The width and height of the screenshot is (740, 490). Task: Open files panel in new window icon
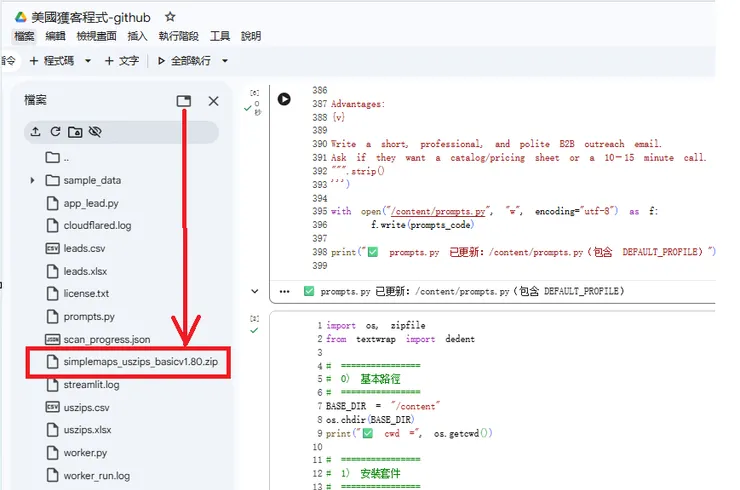(x=184, y=101)
